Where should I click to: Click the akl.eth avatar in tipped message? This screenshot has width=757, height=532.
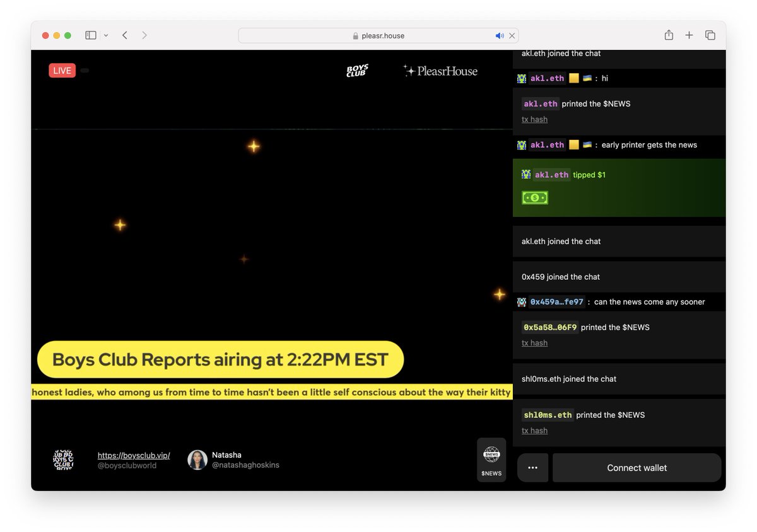526,175
